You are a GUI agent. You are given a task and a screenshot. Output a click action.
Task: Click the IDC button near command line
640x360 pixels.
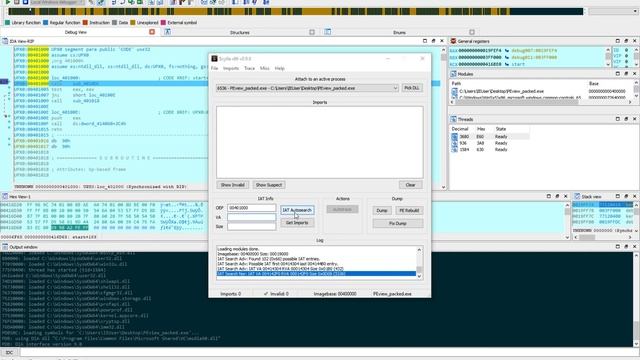pos(9,352)
